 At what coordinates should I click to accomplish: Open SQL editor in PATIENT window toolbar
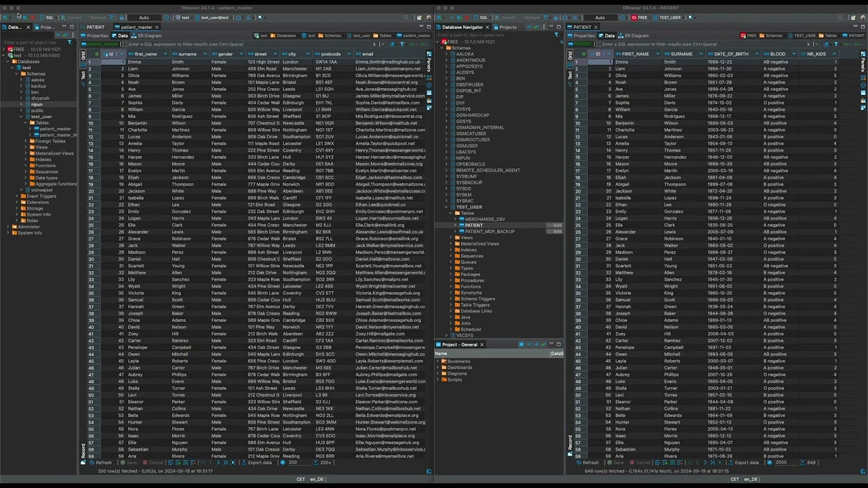(x=481, y=18)
